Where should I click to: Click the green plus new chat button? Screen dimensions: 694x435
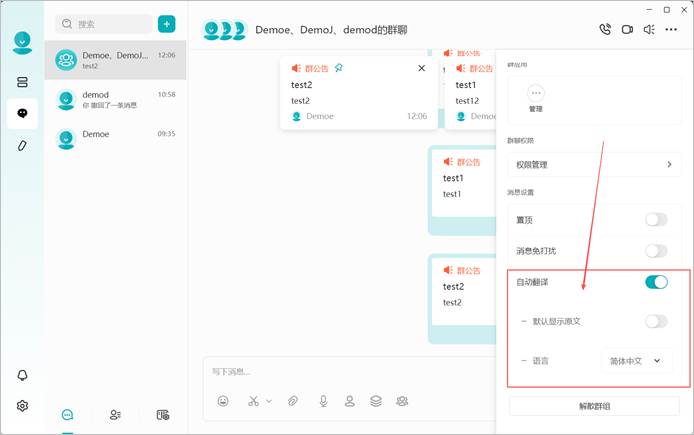pos(166,24)
